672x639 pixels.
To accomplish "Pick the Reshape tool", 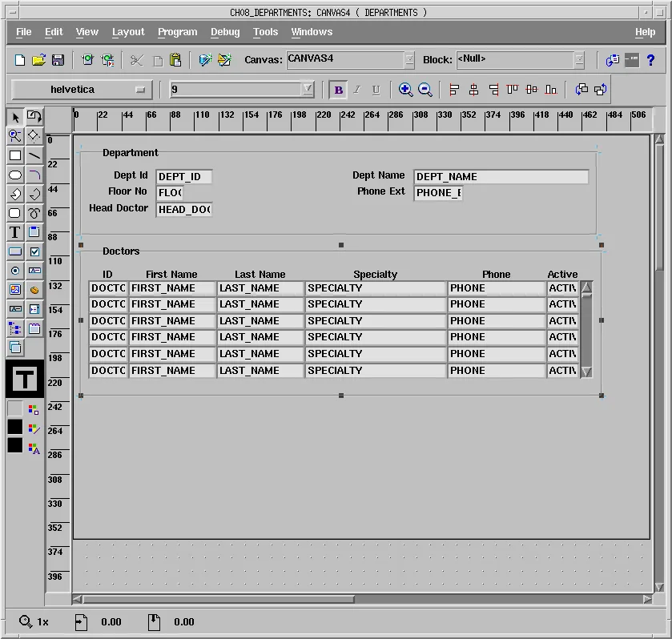I will 34,136.
